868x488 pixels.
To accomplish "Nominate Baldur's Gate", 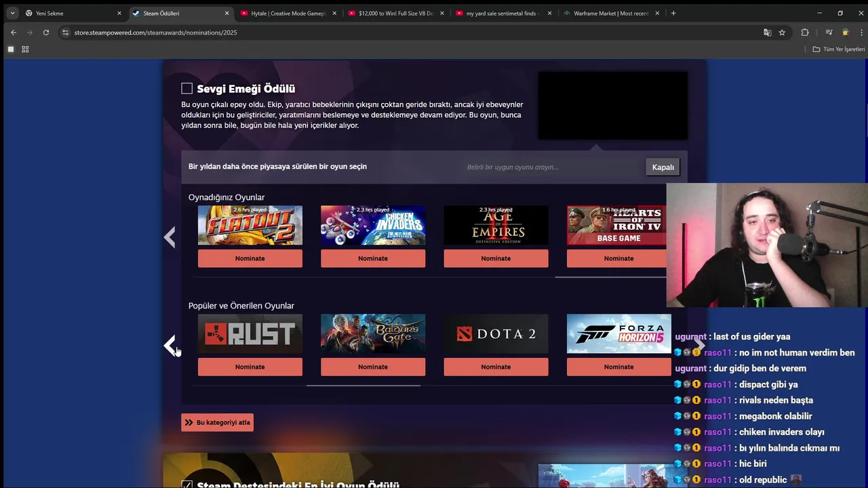I will point(373,367).
